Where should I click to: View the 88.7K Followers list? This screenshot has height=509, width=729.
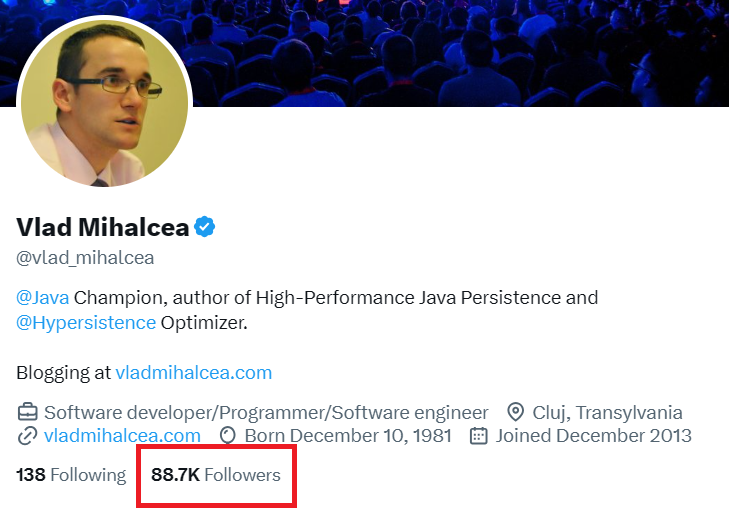216,475
